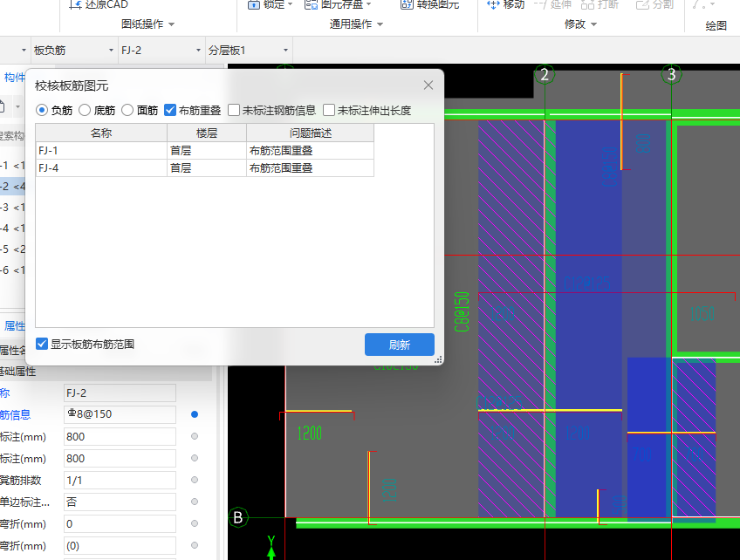Click the 分割 split tool

coord(654,4)
